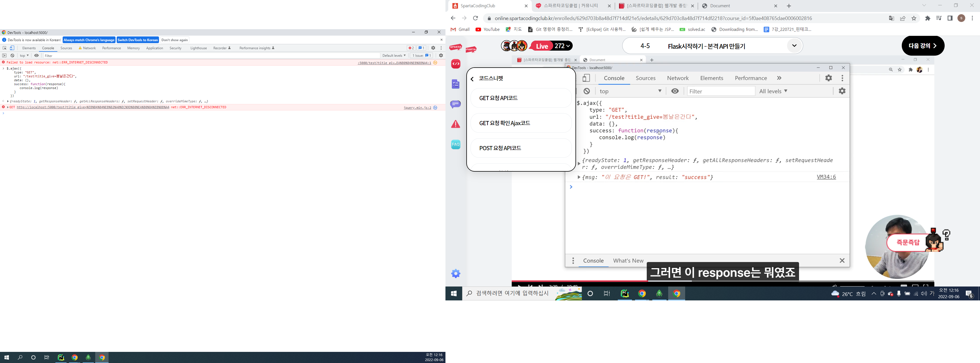Close the SpartaCodingClub browser tab
The image size is (980, 363).
click(x=526, y=6)
